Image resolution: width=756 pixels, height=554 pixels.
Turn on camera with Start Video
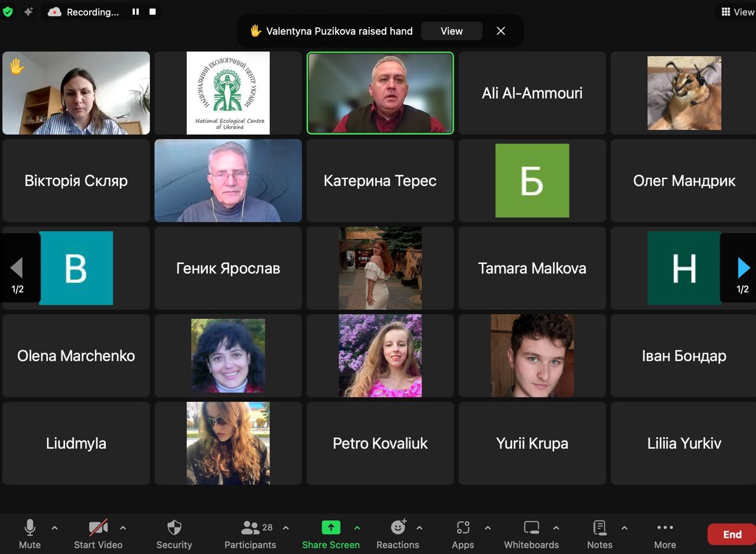click(97, 534)
